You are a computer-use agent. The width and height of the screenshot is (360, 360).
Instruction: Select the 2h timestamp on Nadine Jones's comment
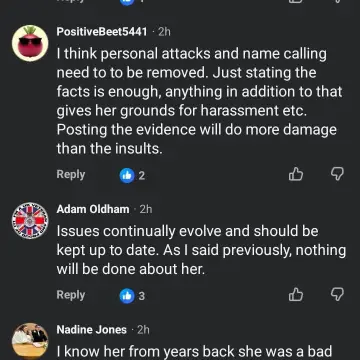pyautogui.click(x=143, y=330)
